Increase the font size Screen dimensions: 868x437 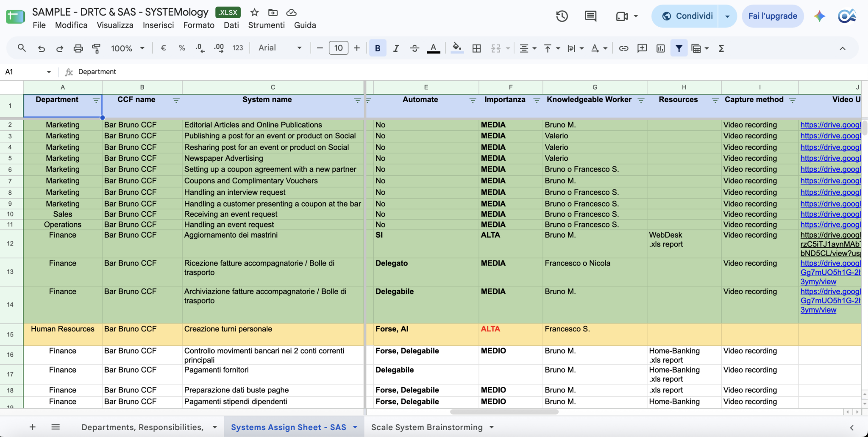click(357, 48)
